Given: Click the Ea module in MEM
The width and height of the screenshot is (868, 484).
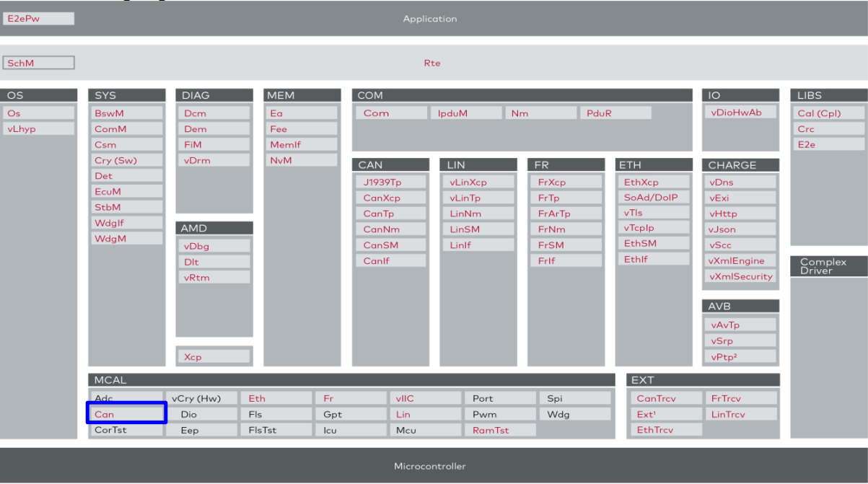Looking at the screenshot, I should (x=302, y=113).
